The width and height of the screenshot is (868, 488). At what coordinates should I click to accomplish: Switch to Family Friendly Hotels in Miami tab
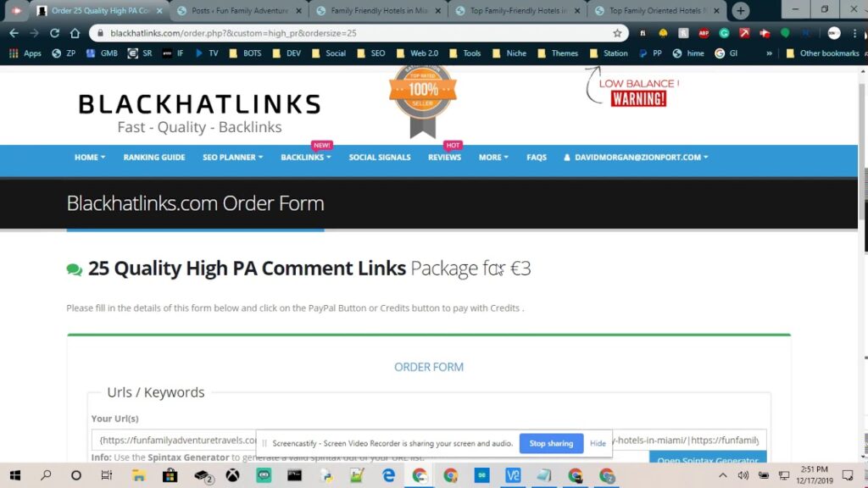(x=379, y=10)
